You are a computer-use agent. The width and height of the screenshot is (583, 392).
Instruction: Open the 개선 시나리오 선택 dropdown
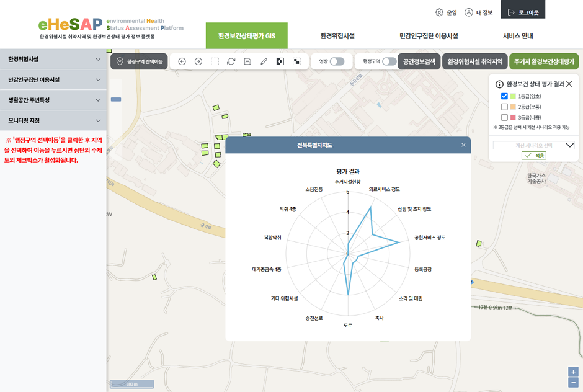click(x=533, y=145)
